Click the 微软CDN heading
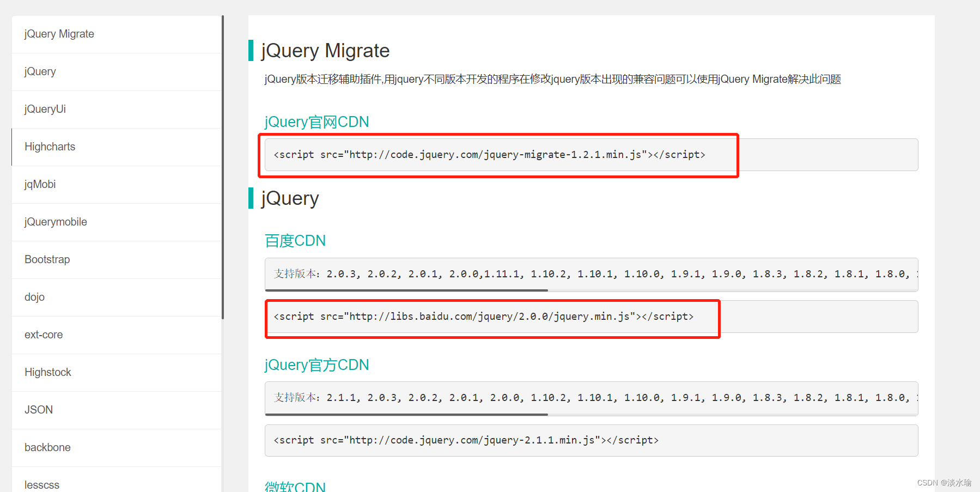This screenshot has height=492, width=980. (295, 486)
